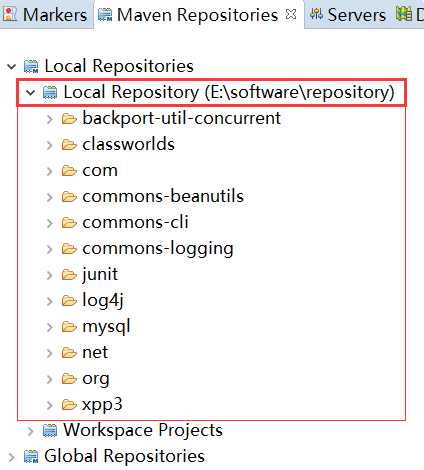Click the commons-beanutils folder icon
424x470 pixels.
[69, 196]
